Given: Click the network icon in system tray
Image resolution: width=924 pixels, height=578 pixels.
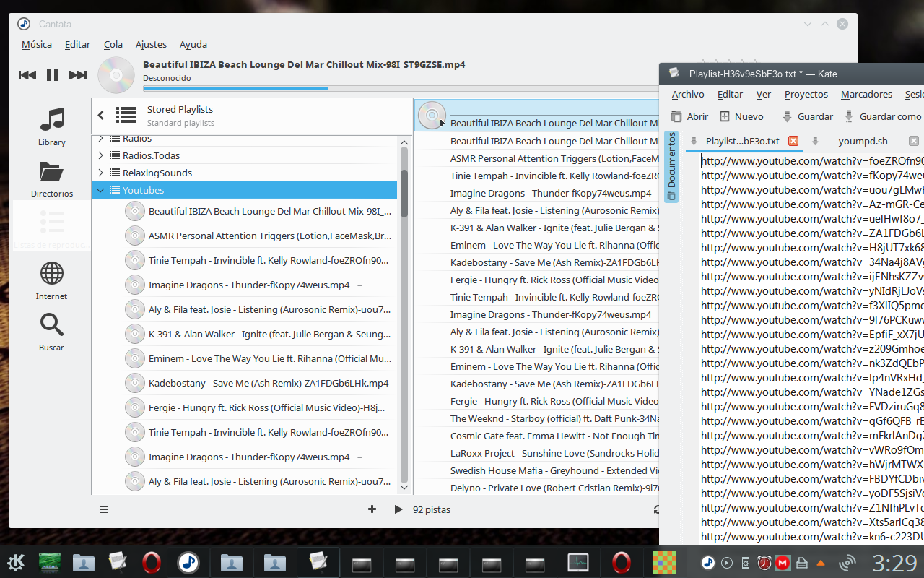Looking at the screenshot, I should tap(848, 563).
